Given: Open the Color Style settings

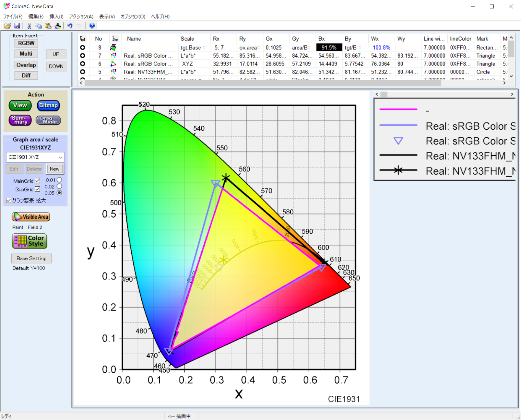Looking at the screenshot, I should 30,241.
